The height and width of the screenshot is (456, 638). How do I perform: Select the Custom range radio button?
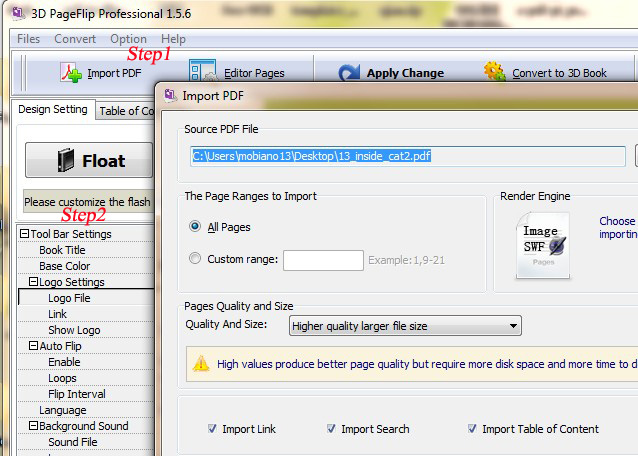195,258
